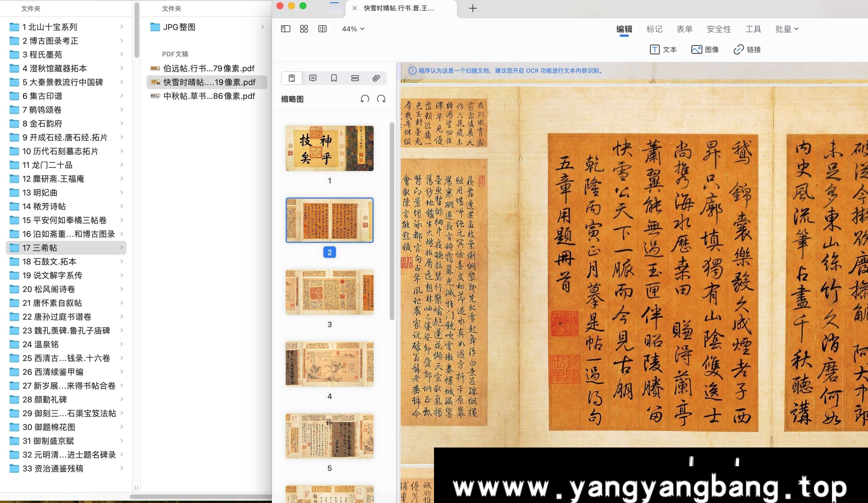Switch to two-page spread view icon
Image resolution: width=868 pixels, height=503 pixels.
tap(322, 28)
